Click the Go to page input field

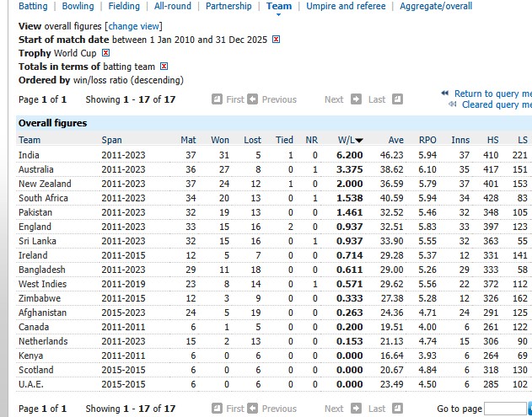click(505, 409)
